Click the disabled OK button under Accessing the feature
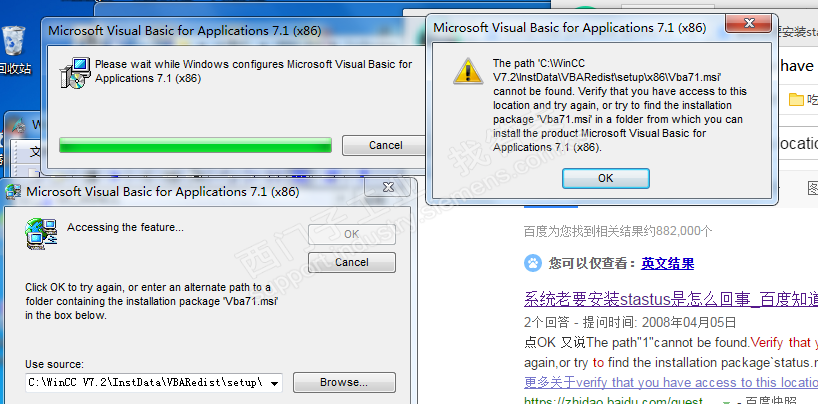The width and height of the screenshot is (818, 404). click(352, 234)
